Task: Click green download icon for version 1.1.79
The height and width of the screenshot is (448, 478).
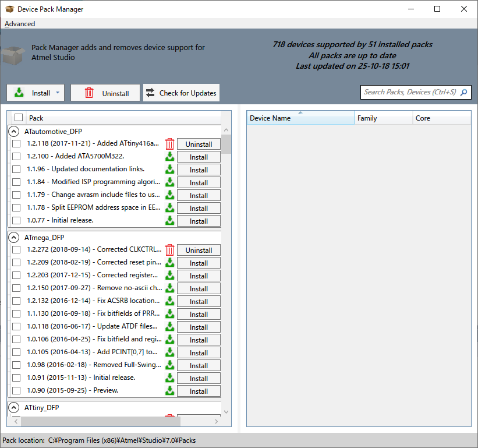Action: coord(169,195)
